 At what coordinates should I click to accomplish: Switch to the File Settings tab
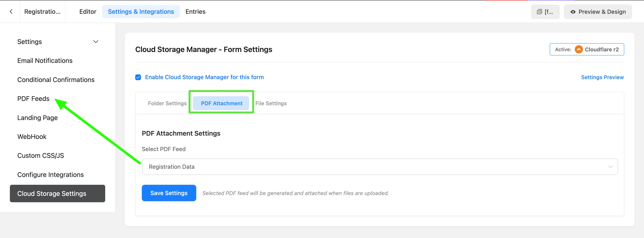coord(271,103)
